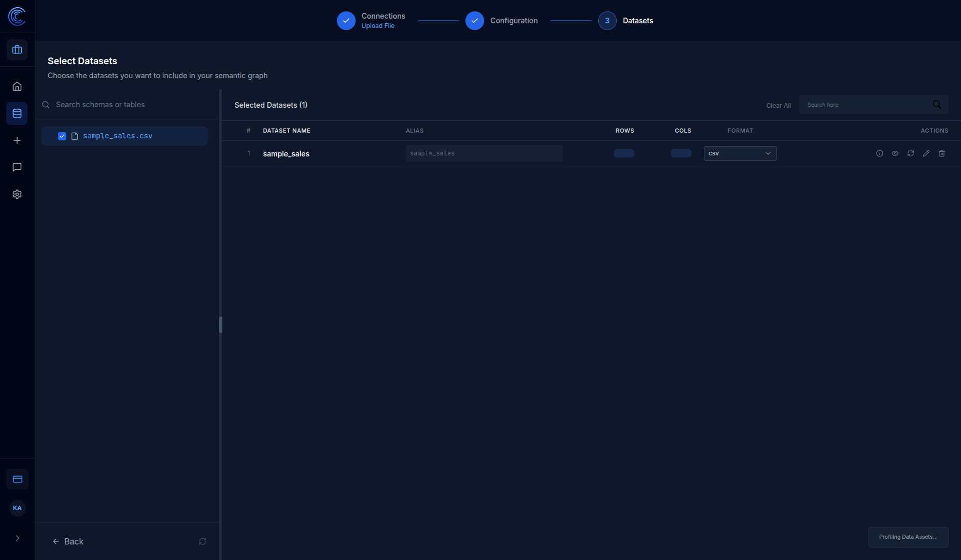Open the workspace briefcase icon
The height and width of the screenshot is (560, 961).
coord(17,50)
